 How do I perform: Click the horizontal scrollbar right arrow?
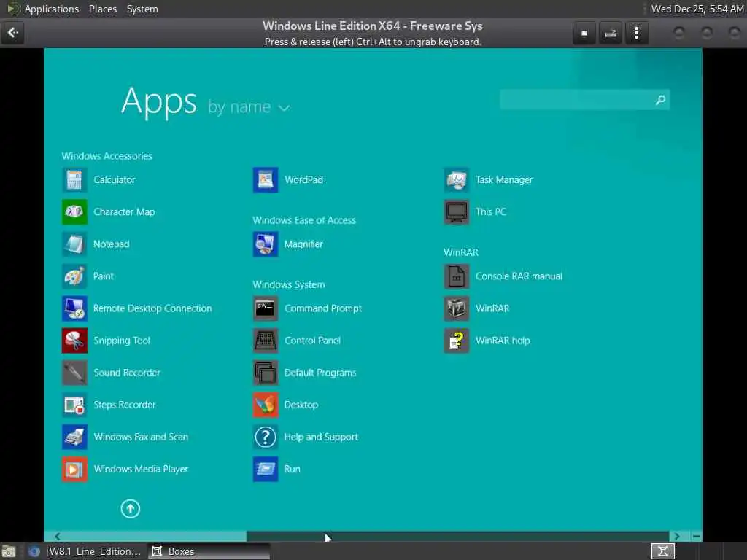[x=676, y=536]
